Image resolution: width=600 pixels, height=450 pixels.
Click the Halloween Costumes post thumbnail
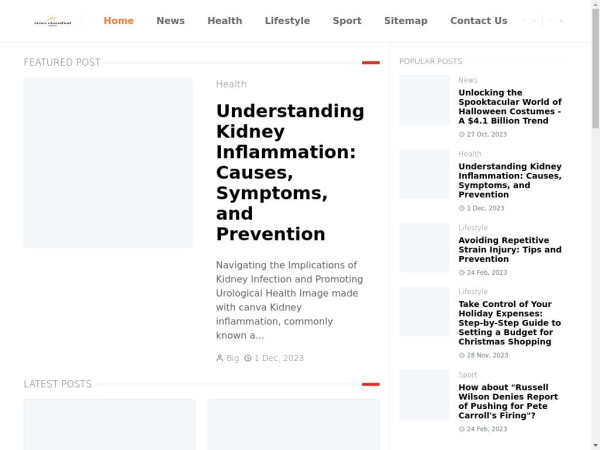425,100
